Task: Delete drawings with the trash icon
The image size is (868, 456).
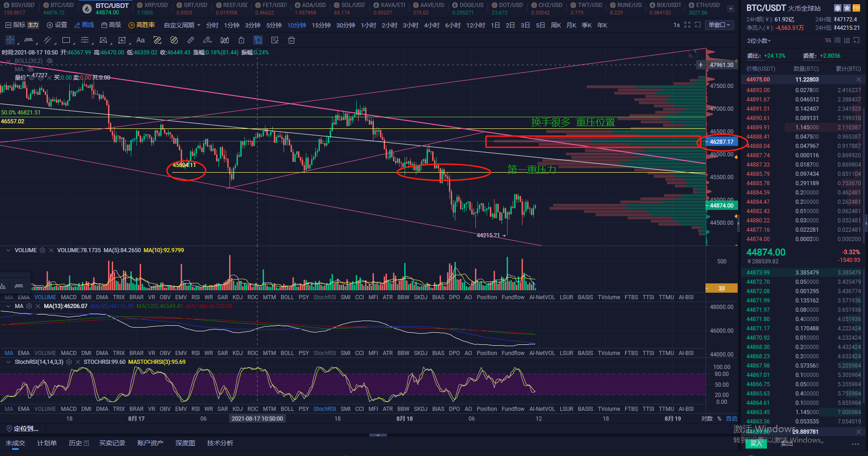Action: (x=292, y=40)
